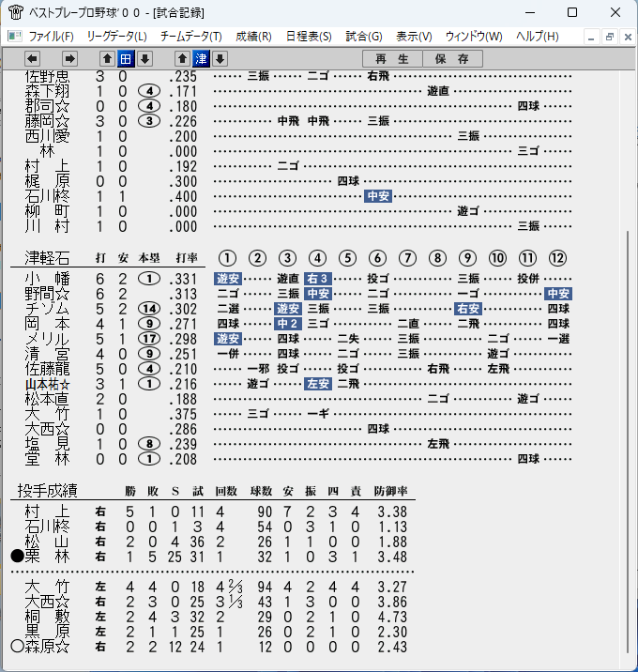638x672 pixels.
Task: Open the チームデータ(T) menu
Action: tap(191, 37)
